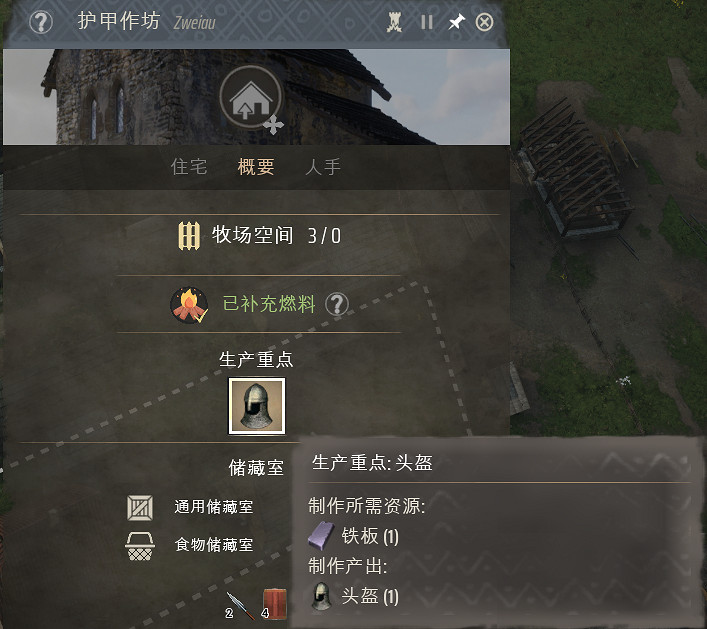
Task: Click the help question mark in header
Action: (x=41, y=22)
